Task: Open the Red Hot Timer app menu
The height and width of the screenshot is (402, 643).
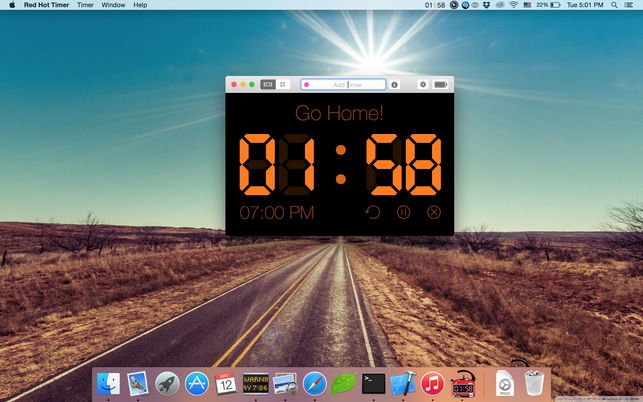Action: tap(46, 5)
